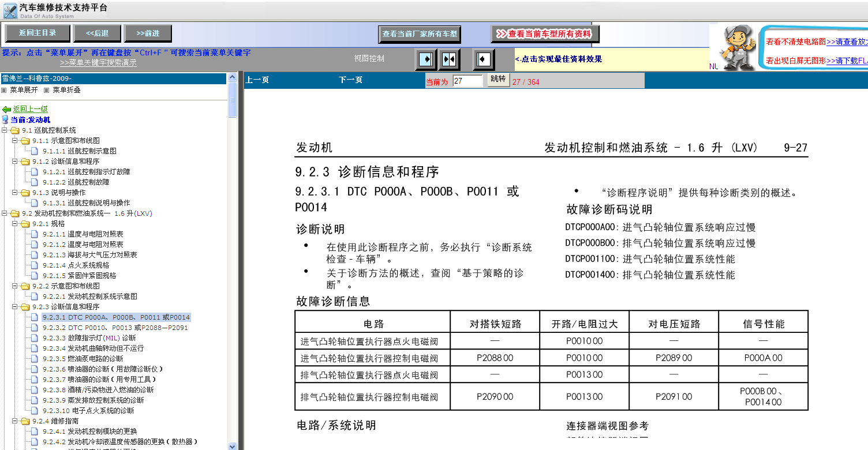Screen dimensions: 868x450
Task: Click the tree panel scrollbar thumb
Action: 233,100
